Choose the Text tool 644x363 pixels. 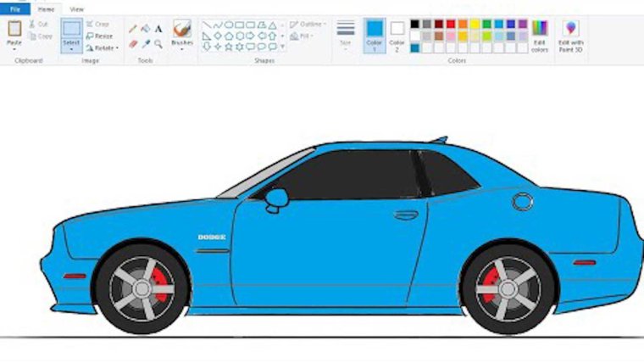click(158, 29)
